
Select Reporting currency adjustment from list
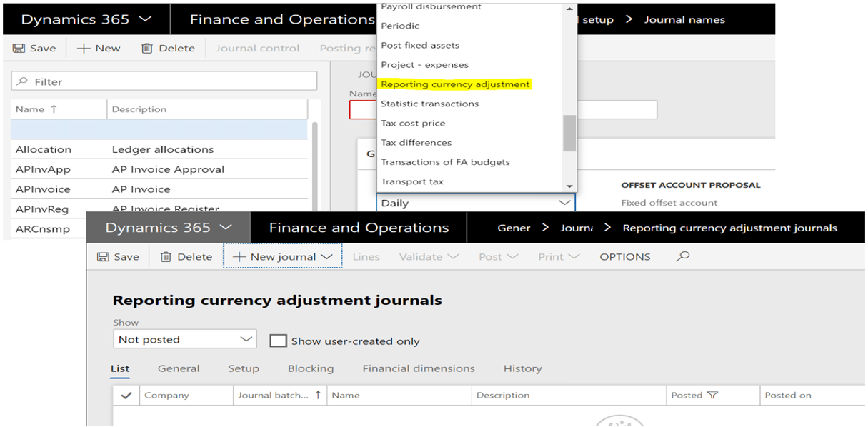455,84
